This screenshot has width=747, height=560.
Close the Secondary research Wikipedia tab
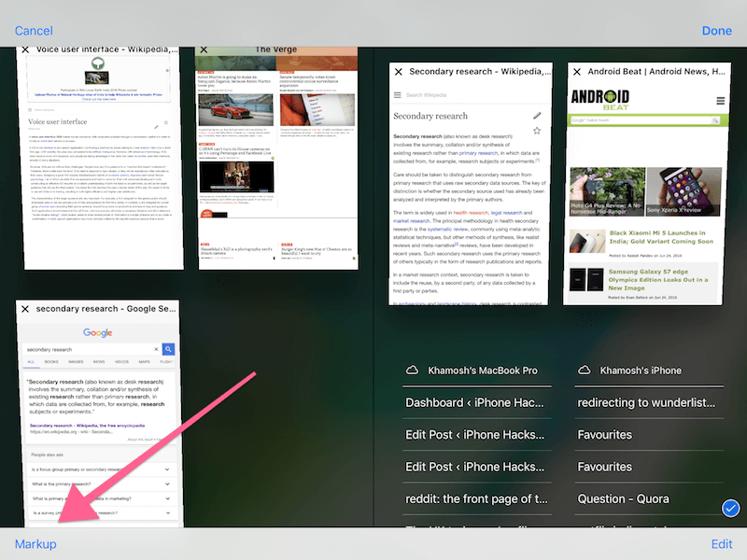pyautogui.click(x=399, y=72)
